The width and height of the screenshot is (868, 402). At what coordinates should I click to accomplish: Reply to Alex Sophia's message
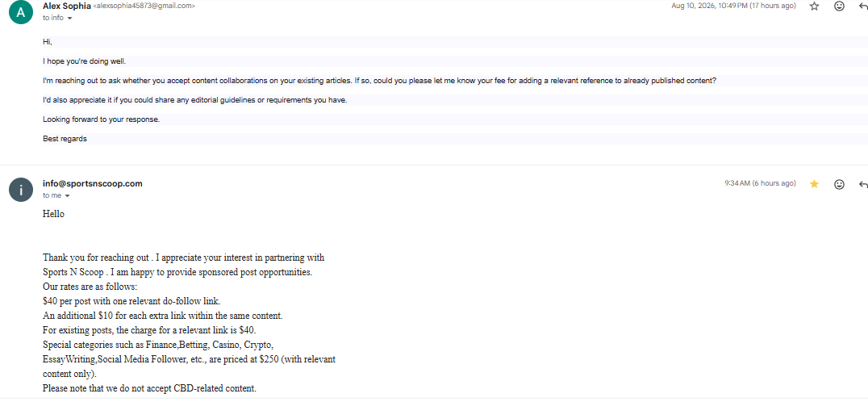[863, 6]
